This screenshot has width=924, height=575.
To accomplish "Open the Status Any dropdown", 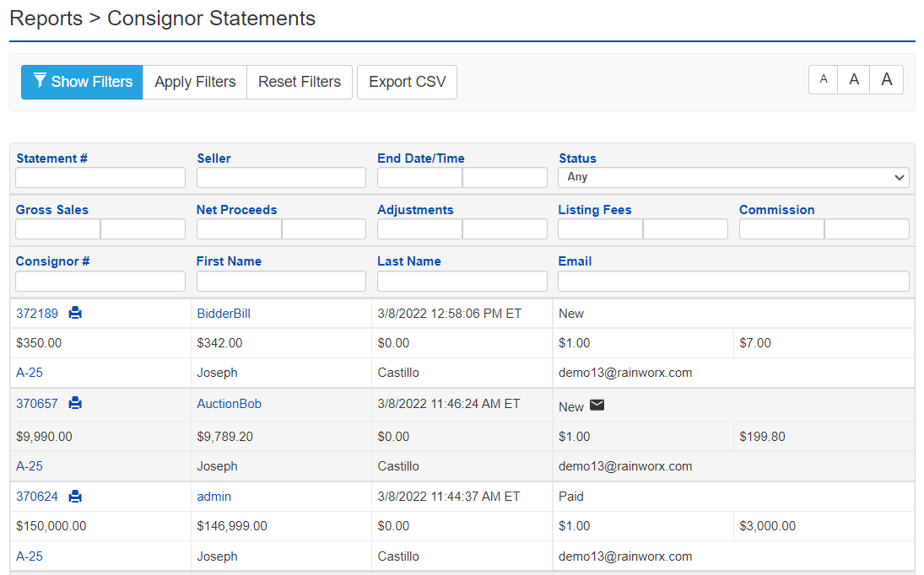I will 733,177.
